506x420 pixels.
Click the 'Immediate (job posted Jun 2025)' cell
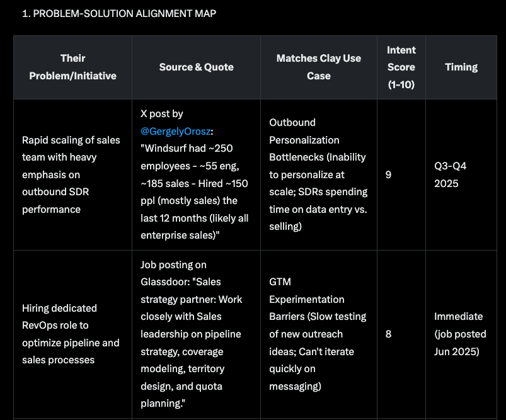(x=461, y=334)
